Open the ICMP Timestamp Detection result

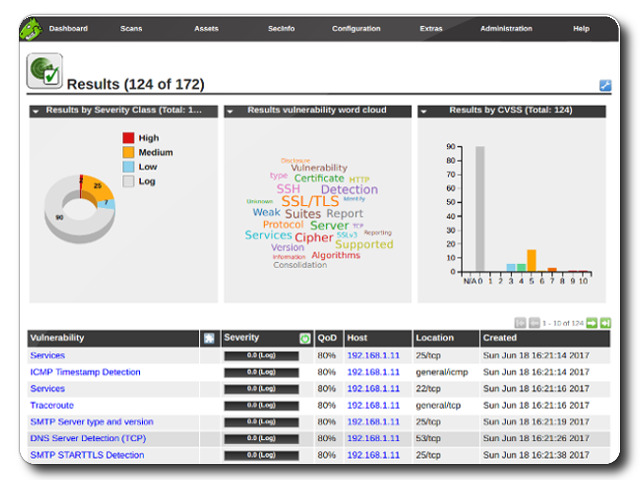click(x=85, y=372)
